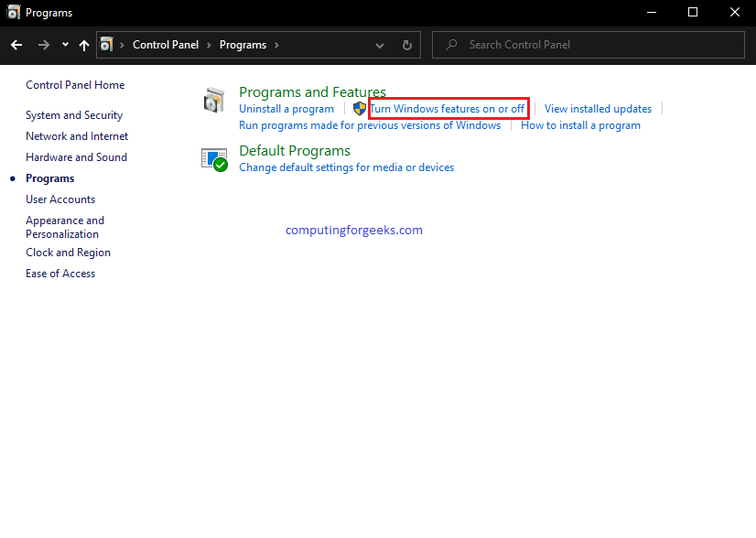Expand the chevron after Control Panel breadcrumb
The width and height of the screenshot is (756, 538).
tap(209, 46)
